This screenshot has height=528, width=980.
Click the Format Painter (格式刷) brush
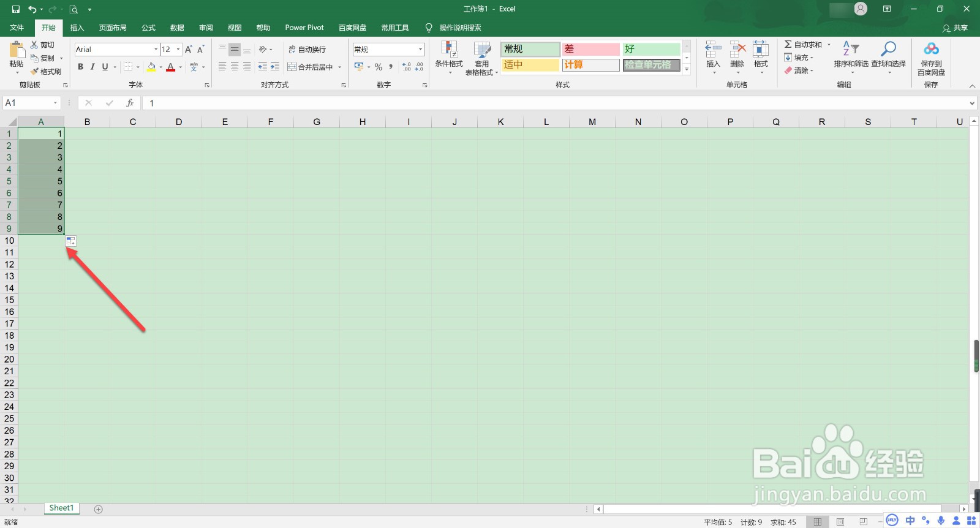[x=46, y=72]
